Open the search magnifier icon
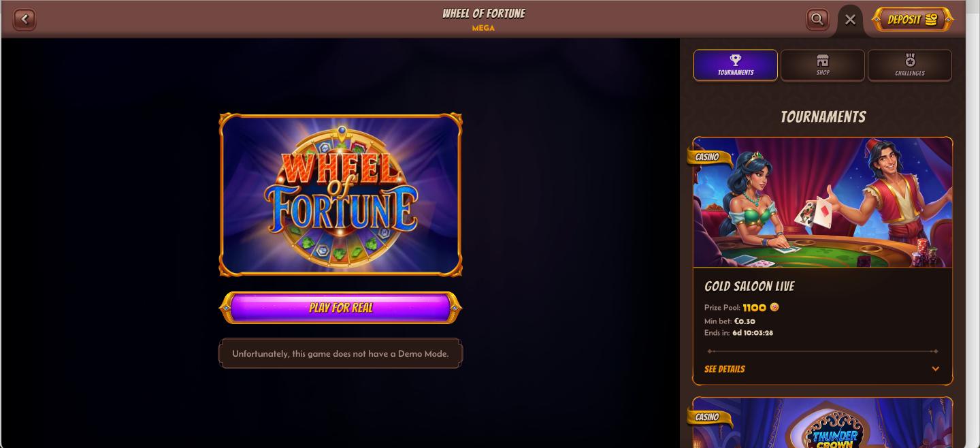 click(x=817, y=19)
